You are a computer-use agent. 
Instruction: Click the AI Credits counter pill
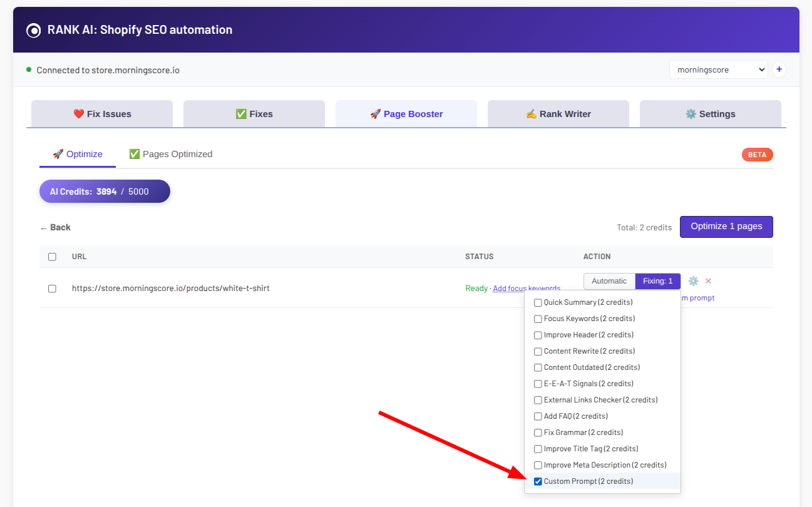(105, 192)
